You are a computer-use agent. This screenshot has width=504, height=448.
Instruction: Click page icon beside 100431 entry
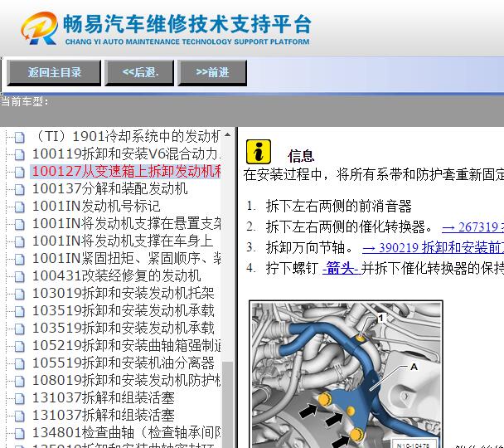pos(20,276)
